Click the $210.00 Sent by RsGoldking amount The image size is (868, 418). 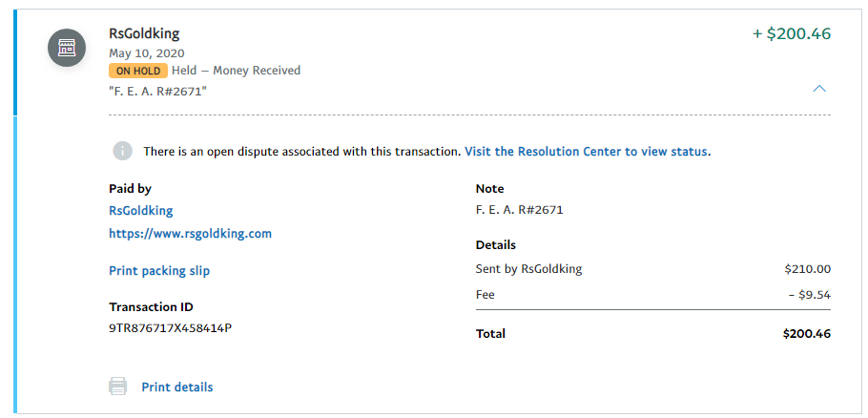[808, 269]
